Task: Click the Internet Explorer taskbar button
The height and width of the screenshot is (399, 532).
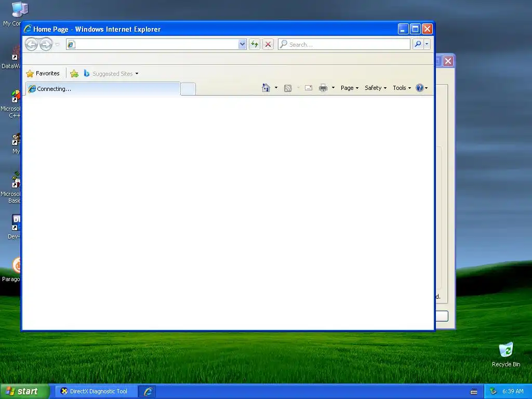Action: tap(148, 391)
